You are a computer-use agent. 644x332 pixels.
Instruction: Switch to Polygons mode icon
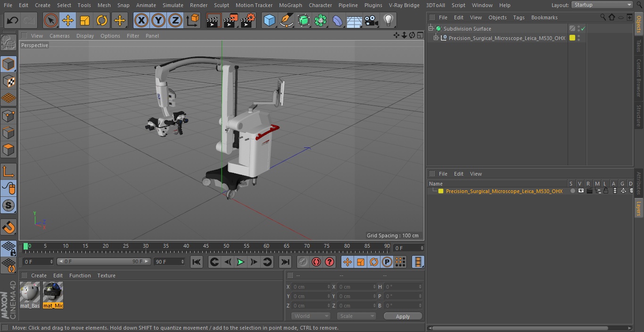[x=8, y=150]
